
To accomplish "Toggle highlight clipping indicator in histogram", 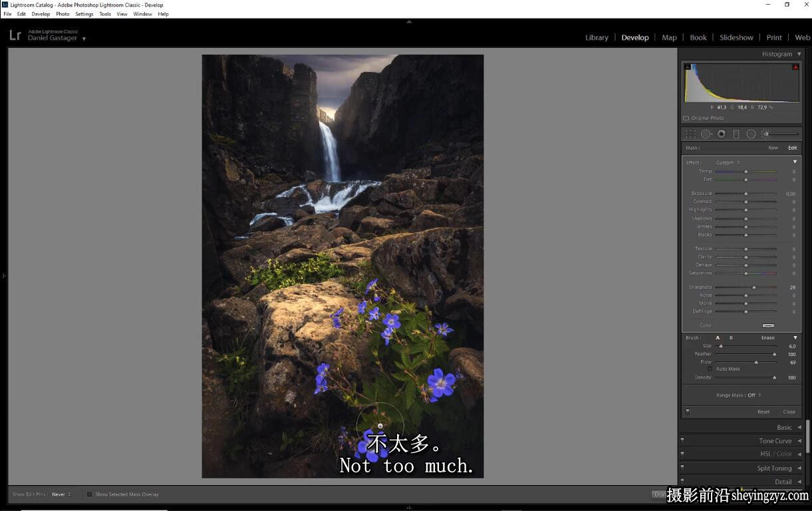I will pyautogui.click(x=795, y=67).
